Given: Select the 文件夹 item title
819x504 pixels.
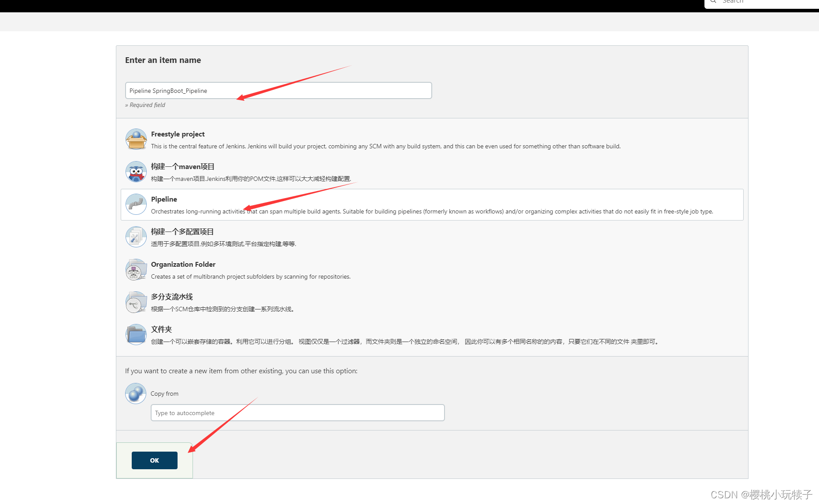Looking at the screenshot, I should [x=162, y=329].
